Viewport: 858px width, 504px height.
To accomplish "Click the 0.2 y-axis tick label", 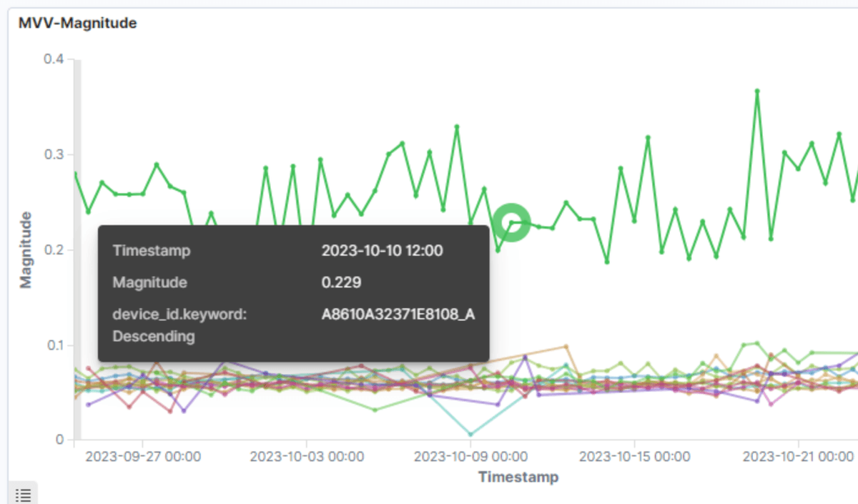I will (54, 249).
